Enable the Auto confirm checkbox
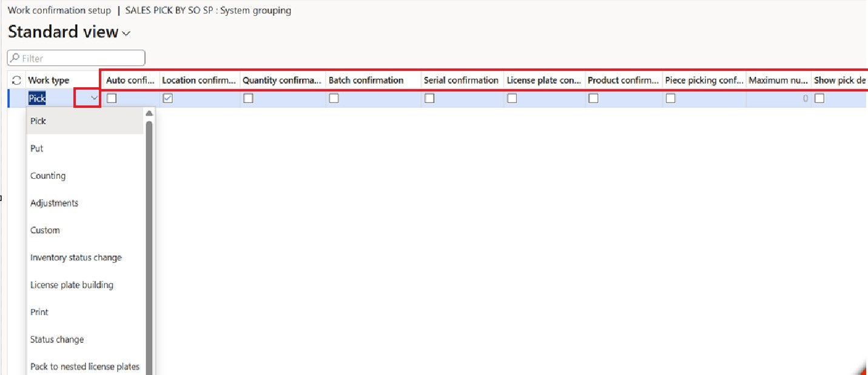The width and height of the screenshot is (868, 375). (112, 98)
